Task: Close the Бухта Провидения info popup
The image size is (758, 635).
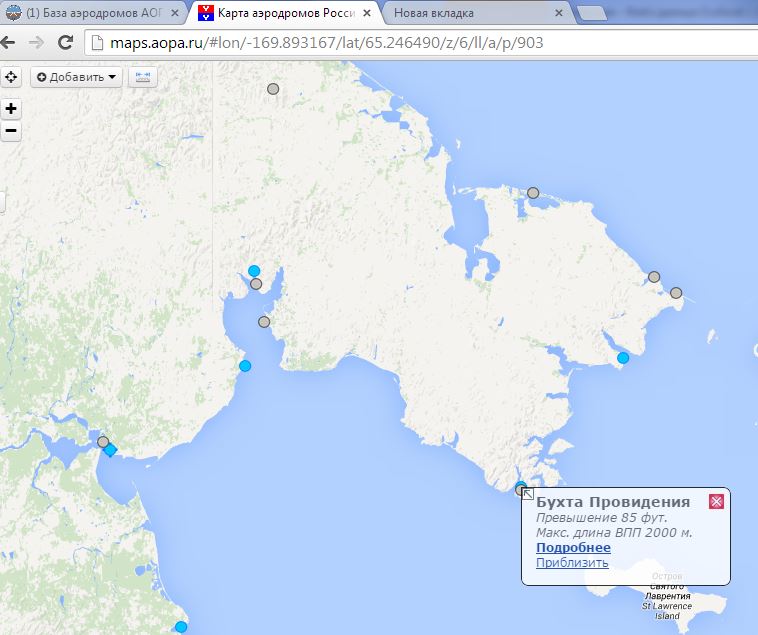Action: [716, 502]
